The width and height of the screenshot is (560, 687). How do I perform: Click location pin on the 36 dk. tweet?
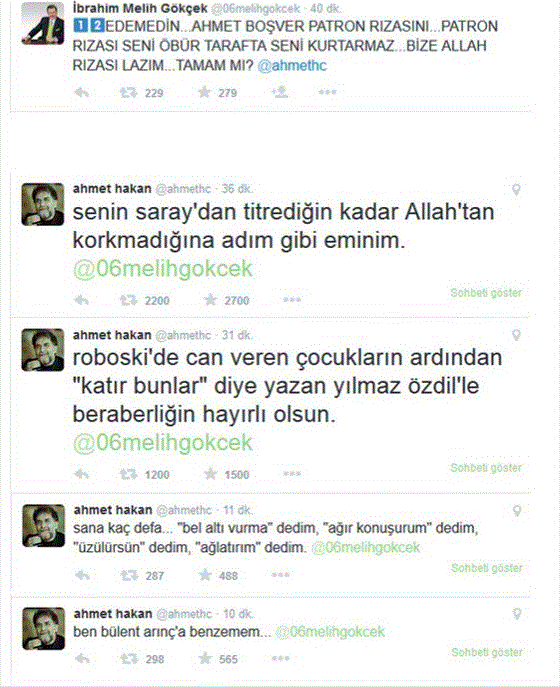coord(517,190)
